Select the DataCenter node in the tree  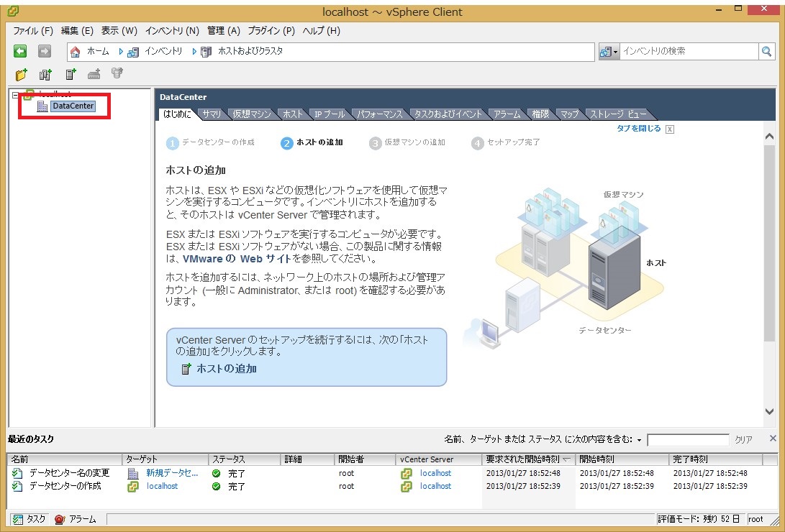[73, 106]
